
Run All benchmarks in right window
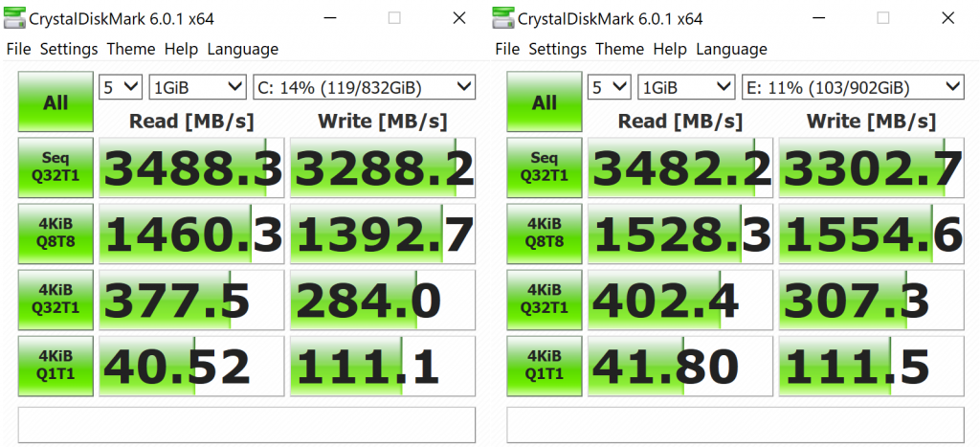click(x=545, y=101)
